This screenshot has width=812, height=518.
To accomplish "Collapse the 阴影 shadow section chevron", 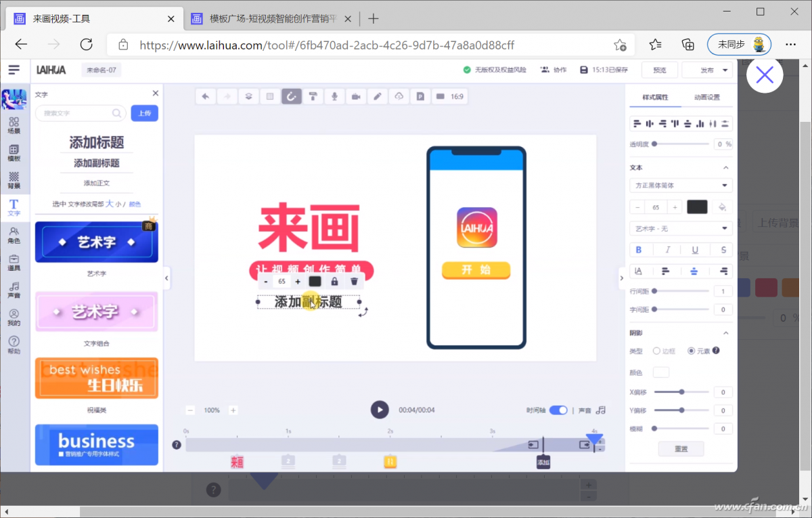I will [726, 333].
